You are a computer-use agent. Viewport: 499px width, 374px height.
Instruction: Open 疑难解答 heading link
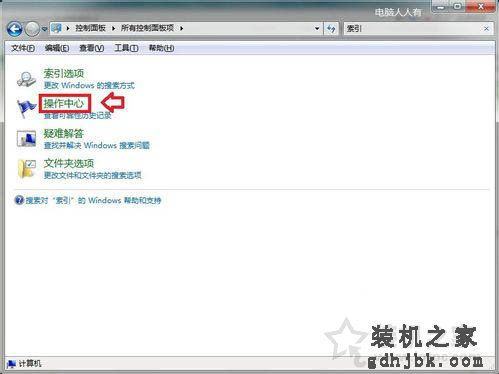click(x=64, y=134)
